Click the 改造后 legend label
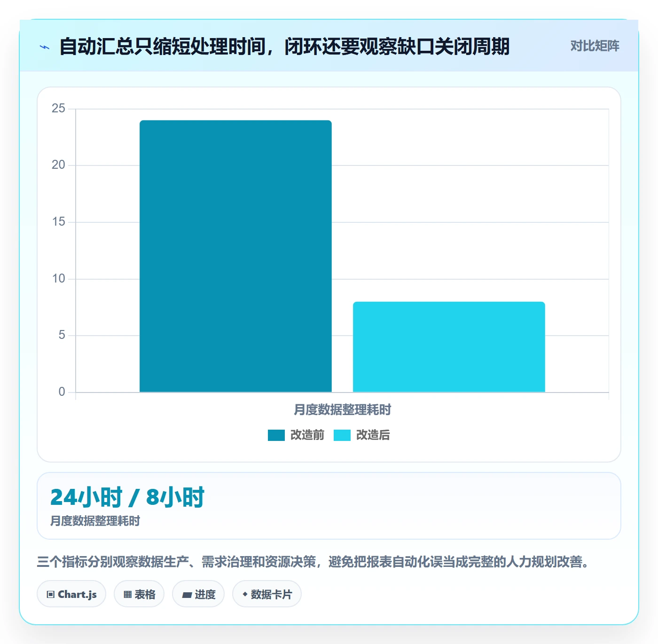This screenshot has height=644, width=658. (x=373, y=435)
